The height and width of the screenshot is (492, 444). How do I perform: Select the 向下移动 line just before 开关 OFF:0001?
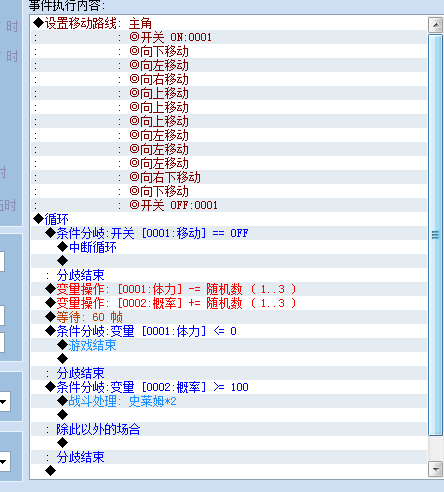point(229,191)
